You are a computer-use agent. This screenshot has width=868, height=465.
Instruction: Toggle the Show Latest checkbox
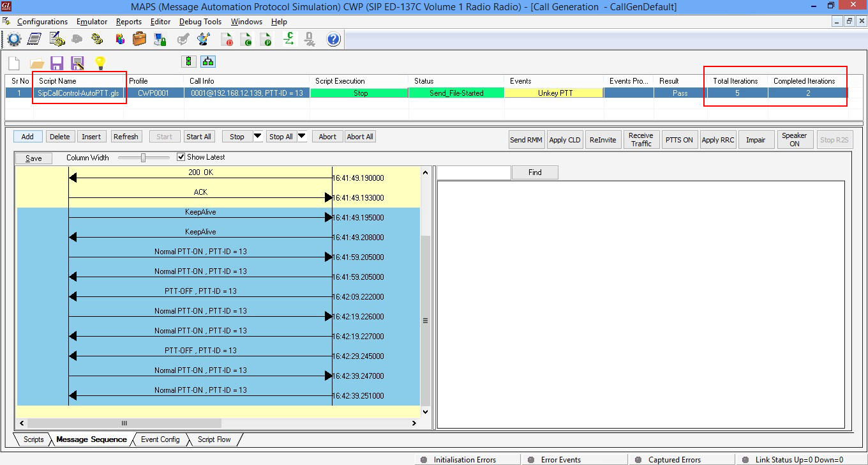pos(181,157)
